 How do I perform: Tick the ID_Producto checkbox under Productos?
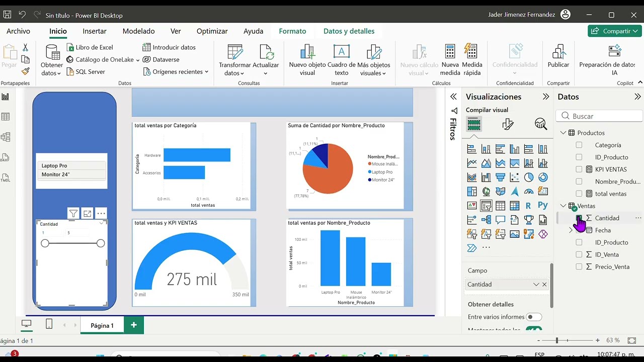point(579,157)
